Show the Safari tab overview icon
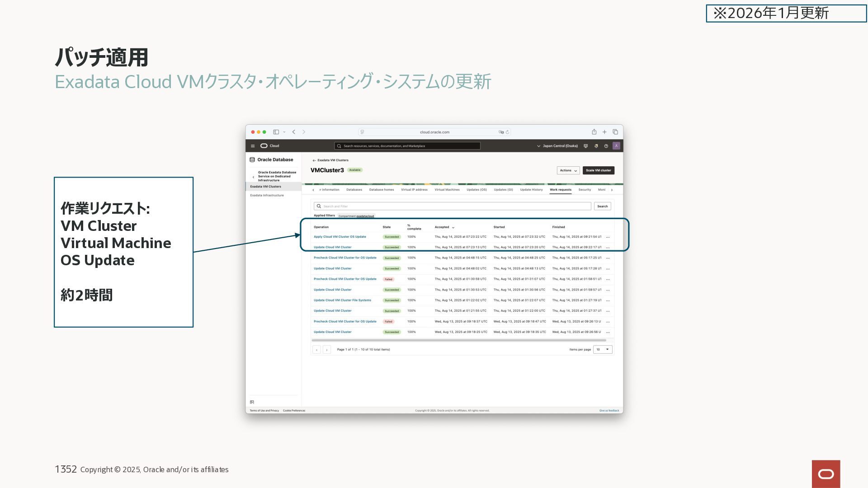Screen dimensions: 868x488 (615, 132)
